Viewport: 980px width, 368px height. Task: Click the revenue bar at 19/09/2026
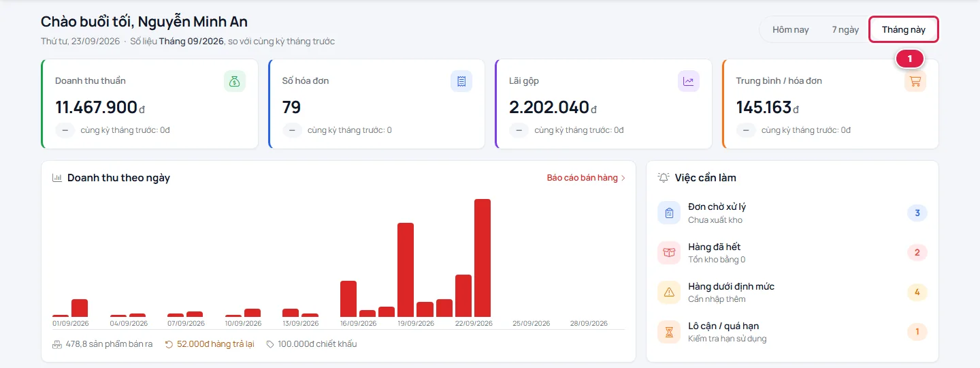[x=406, y=270]
